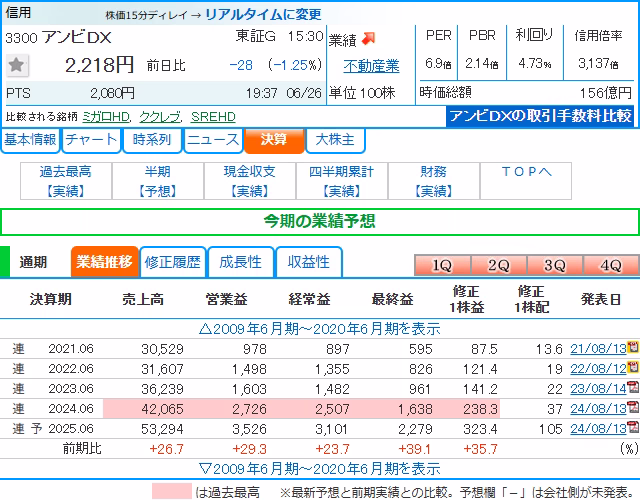
Task: Expand lower ▽2009年6月期～2020年6月期を表示
Action: pyautogui.click(x=320, y=469)
